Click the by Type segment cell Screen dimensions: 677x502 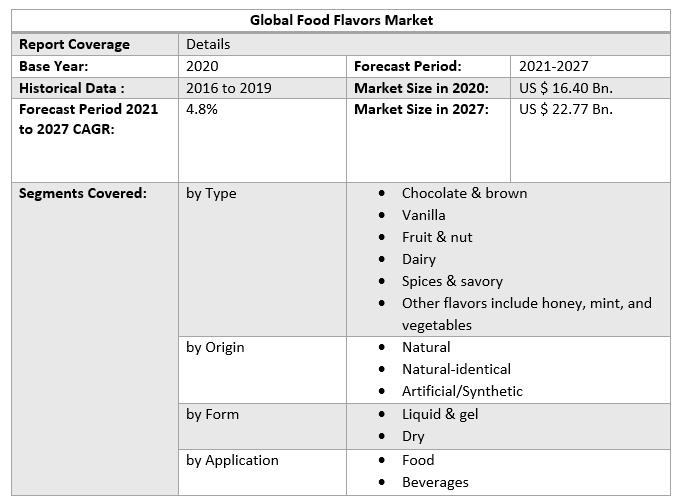211,193
